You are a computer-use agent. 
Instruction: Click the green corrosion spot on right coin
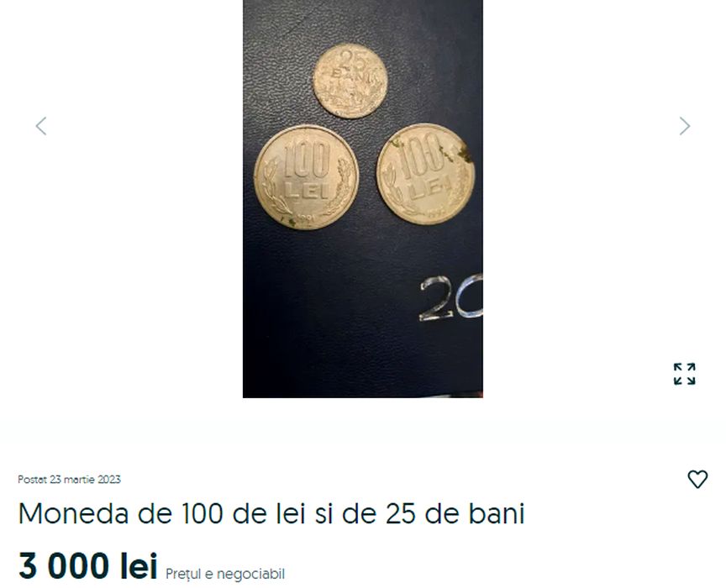pyautogui.click(x=460, y=153)
